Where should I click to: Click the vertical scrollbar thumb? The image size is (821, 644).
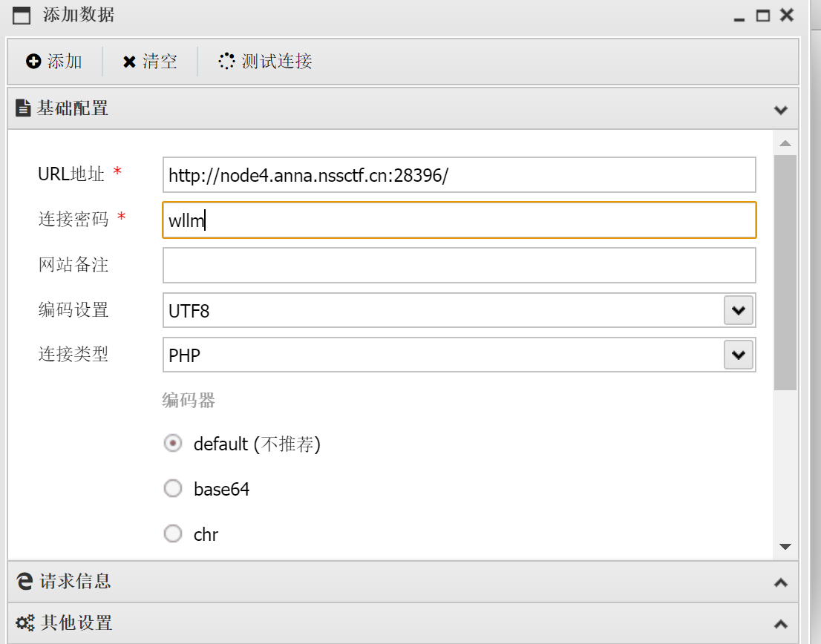pyautogui.click(x=785, y=272)
